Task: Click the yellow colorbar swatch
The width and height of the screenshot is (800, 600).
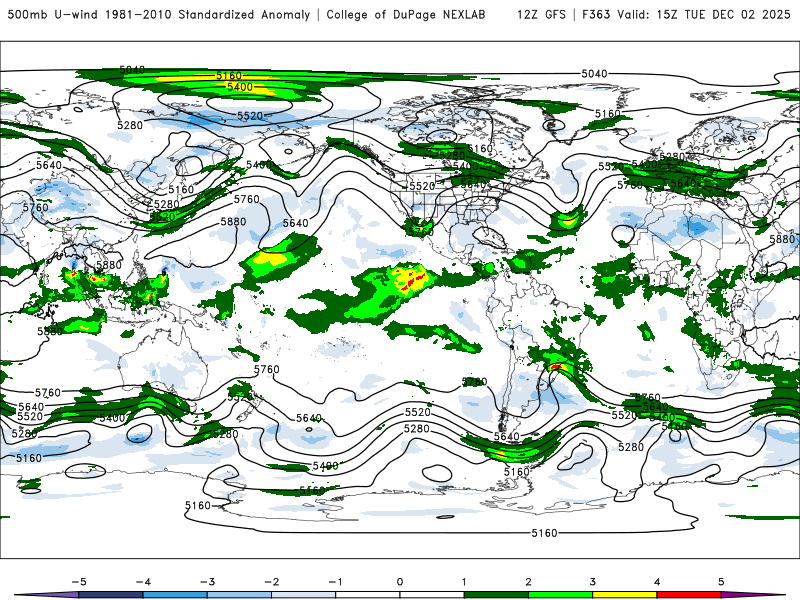Action: point(624,596)
